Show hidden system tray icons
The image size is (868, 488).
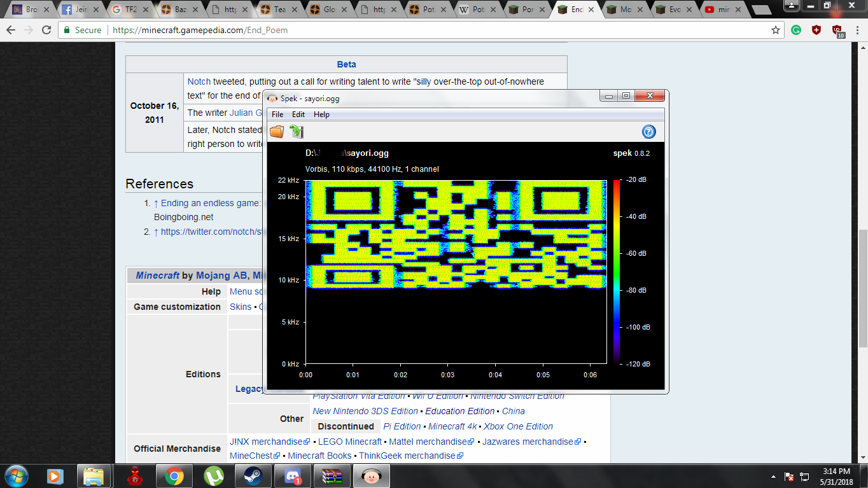tap(773, 476)
